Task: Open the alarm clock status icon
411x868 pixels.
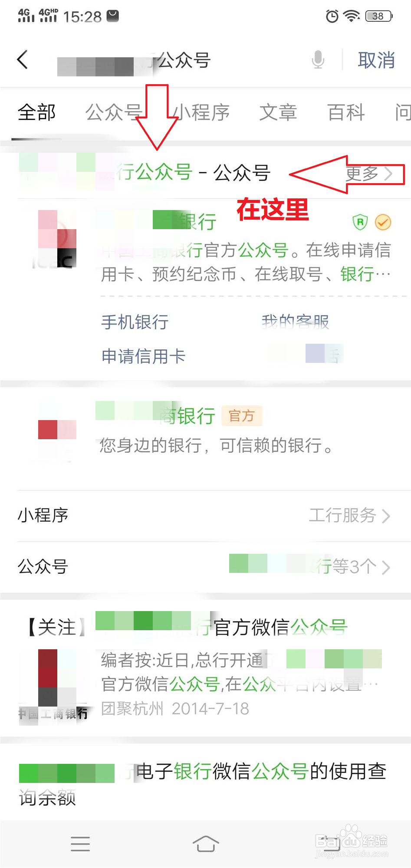Action: click(x=332, y=16)
